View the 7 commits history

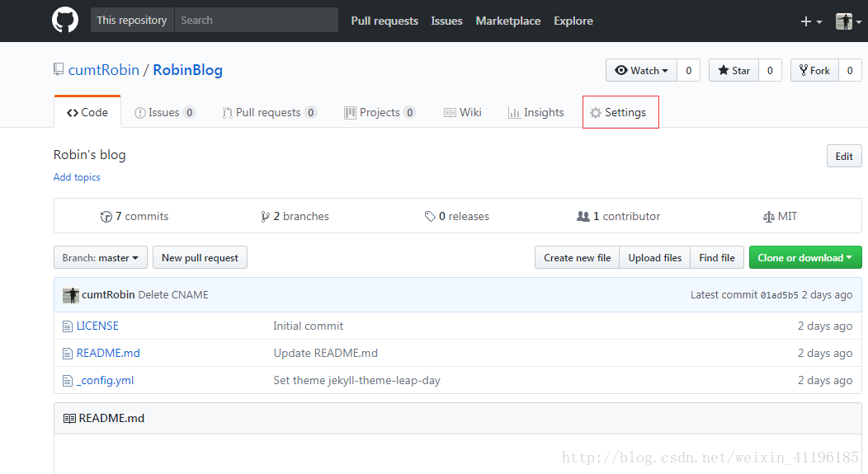[134, 216]
